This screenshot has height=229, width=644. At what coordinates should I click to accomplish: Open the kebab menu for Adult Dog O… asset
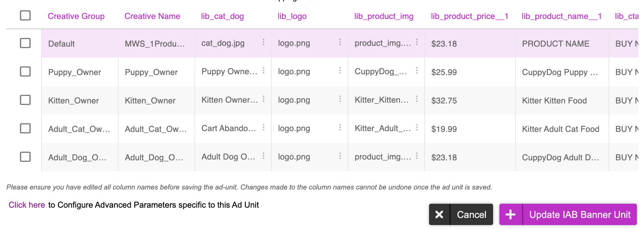[x=264, y=156]
